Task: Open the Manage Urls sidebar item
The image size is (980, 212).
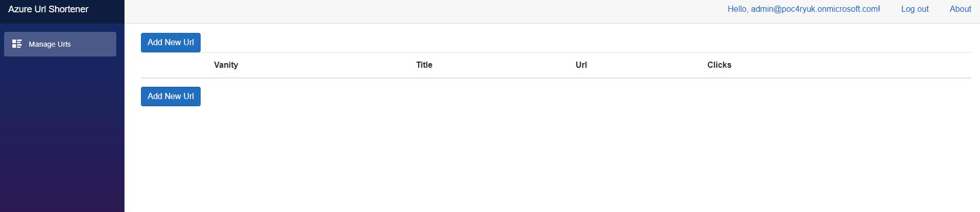Action: (60, 44)
